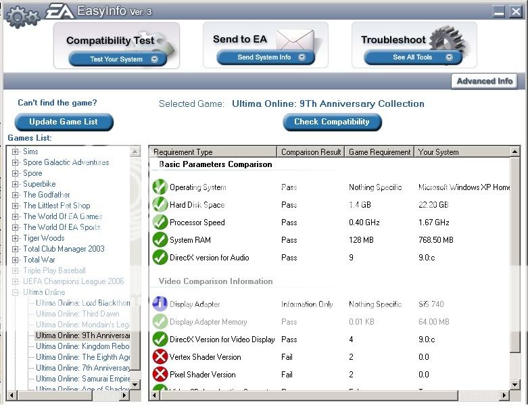Screen dimensions: 528x420
Task: Sort by Comparison Result column header
Action: click(311, 152)
